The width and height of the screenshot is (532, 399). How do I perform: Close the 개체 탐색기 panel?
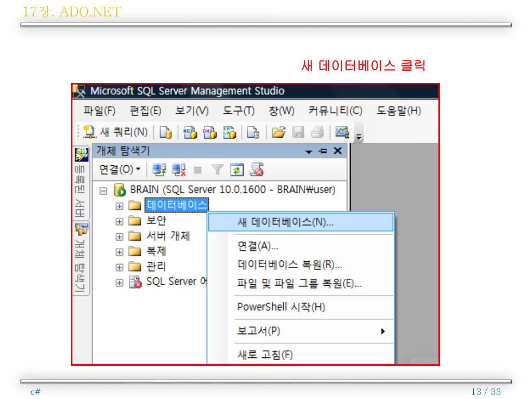[x=338, y=151]
